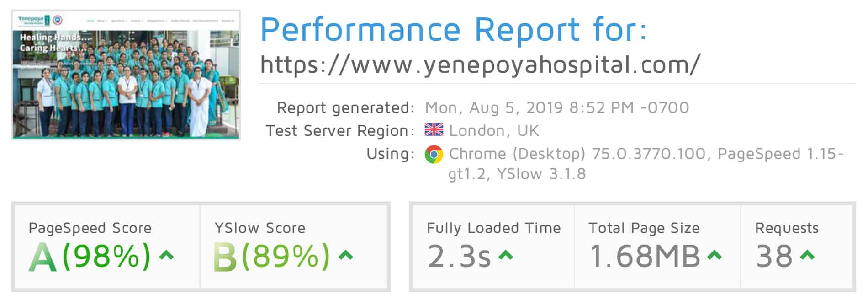Click the large B grade letter

[225, 257]
